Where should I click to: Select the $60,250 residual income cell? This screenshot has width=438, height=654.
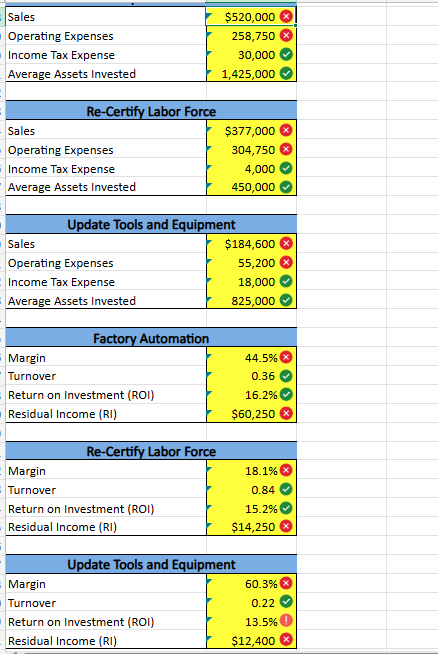point(252,413)
